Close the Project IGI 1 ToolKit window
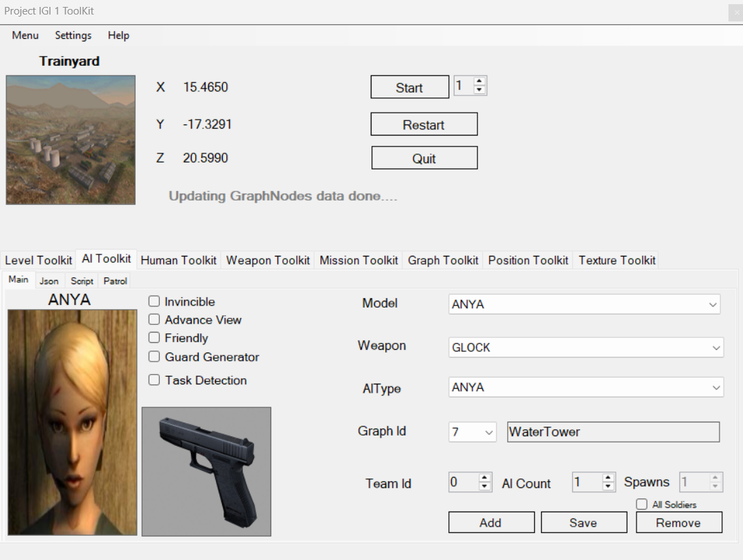The width and height of the screenshot is (743, 560). (736, 12)
